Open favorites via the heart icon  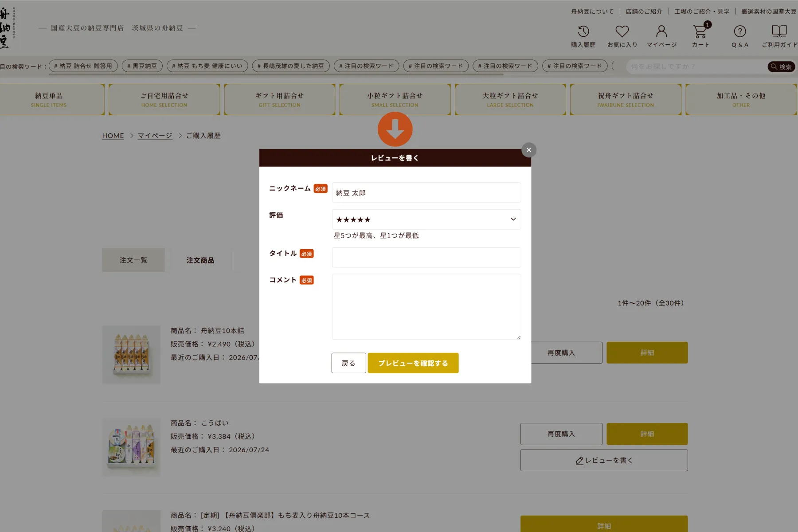622,31
